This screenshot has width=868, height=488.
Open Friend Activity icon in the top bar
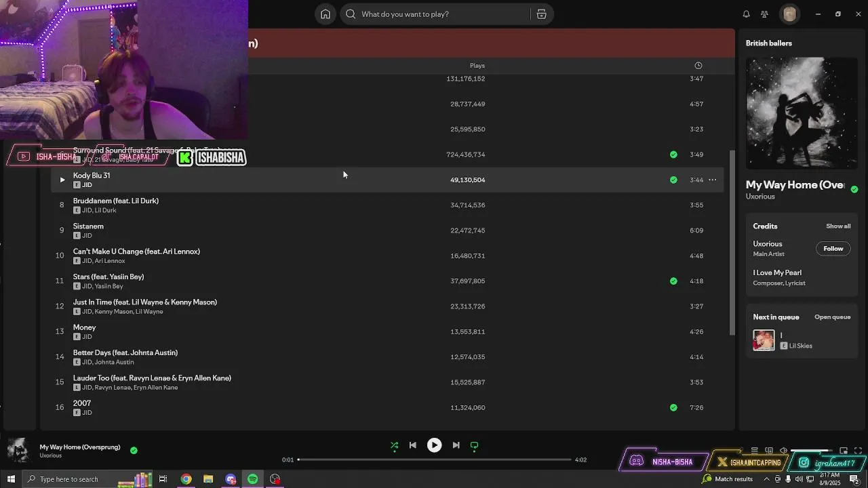click(764, 14)
